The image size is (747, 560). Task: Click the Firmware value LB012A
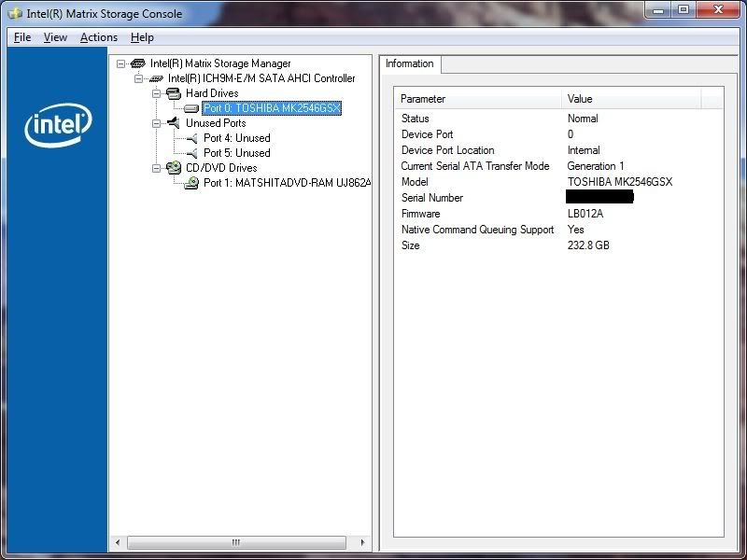click(x=585, y=214)
